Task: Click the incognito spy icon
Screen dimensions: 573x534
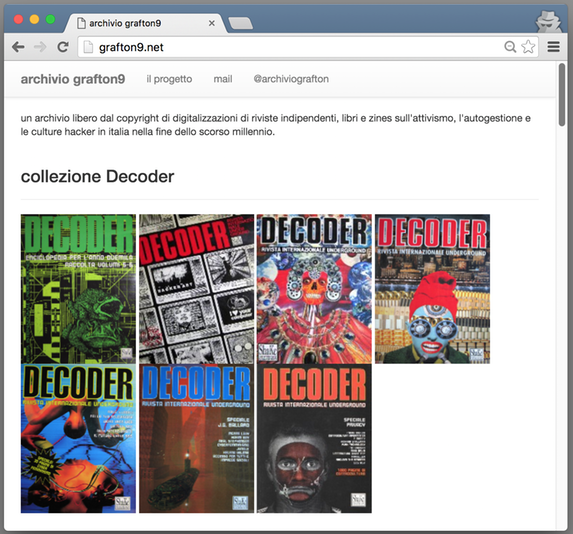Action: point(548,21)
